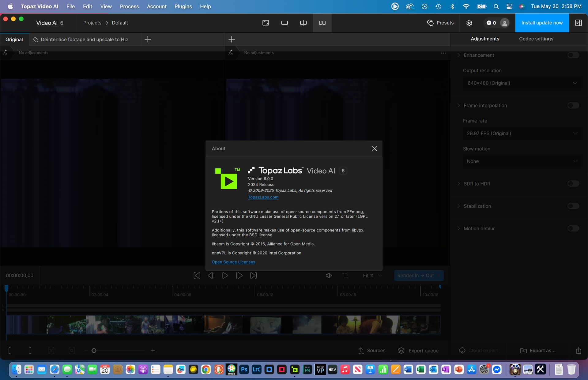This screenshot has width=588, height=380.
Task: Click the share export icon
Action: [x=578, y=351]
